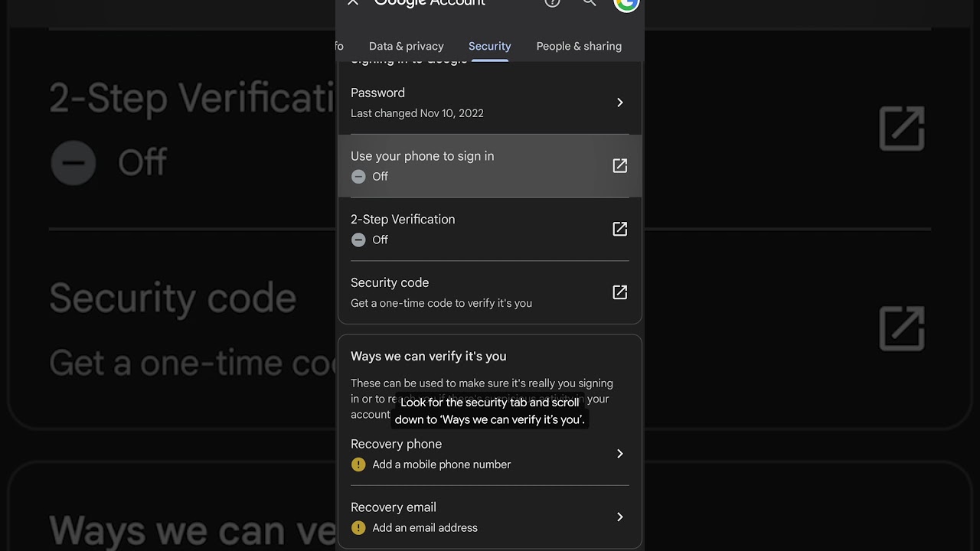Select the Security tab
This screenshot has height=551, width=980.
pyautogui.click(x=489, y=46)
